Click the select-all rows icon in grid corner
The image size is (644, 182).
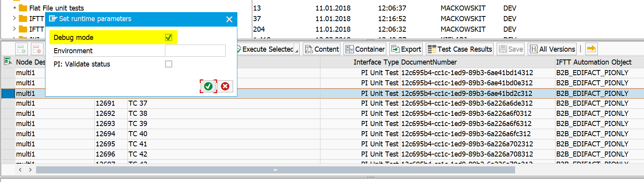7,61
